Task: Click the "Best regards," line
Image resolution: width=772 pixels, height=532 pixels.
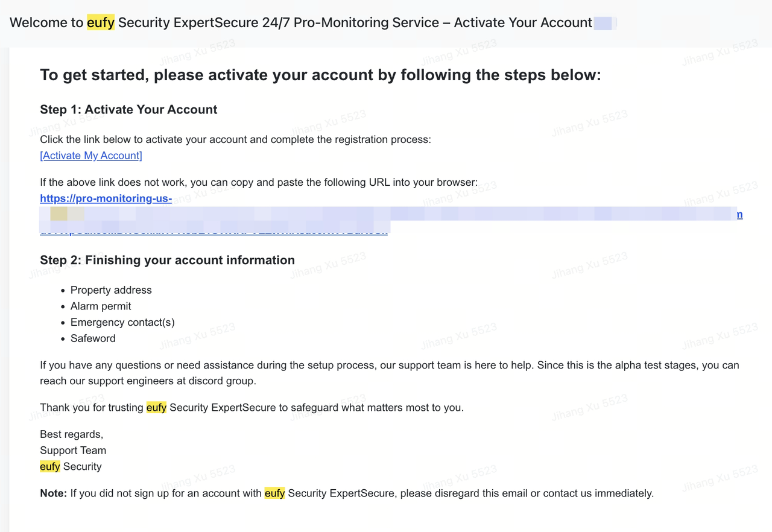Action: (72, 434)
